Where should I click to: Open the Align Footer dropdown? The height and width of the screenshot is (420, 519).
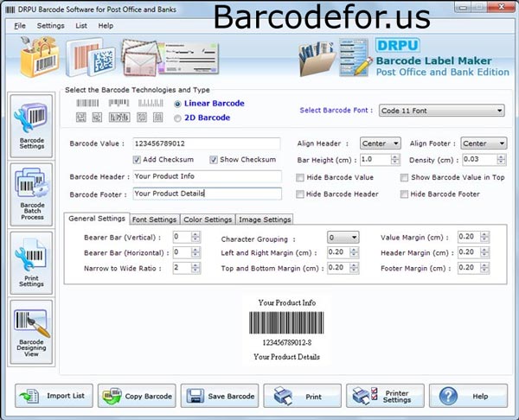click(x=484, y=143)
